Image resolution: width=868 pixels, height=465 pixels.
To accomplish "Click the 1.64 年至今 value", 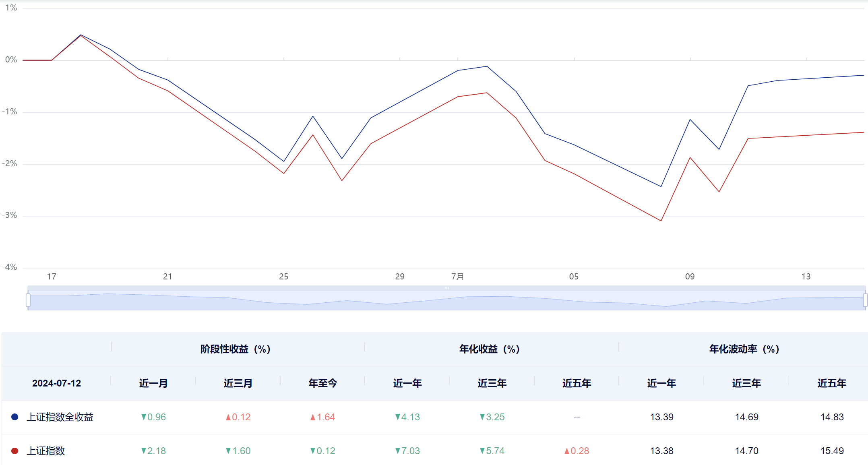I will (322, 417).
